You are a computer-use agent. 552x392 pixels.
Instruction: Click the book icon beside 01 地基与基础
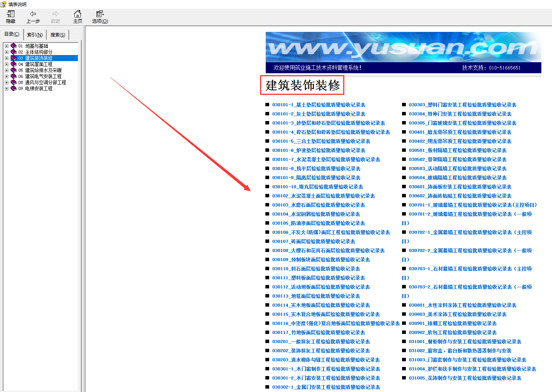(14, 46)
